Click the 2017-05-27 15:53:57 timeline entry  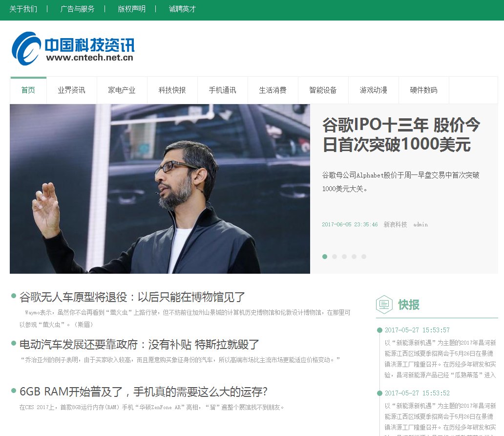pos(417,330)
